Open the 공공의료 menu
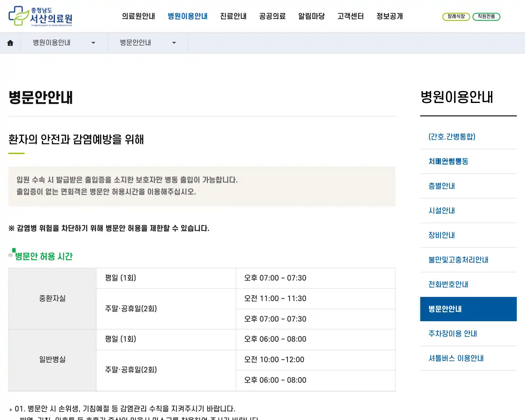 click(x=272, y=16)
